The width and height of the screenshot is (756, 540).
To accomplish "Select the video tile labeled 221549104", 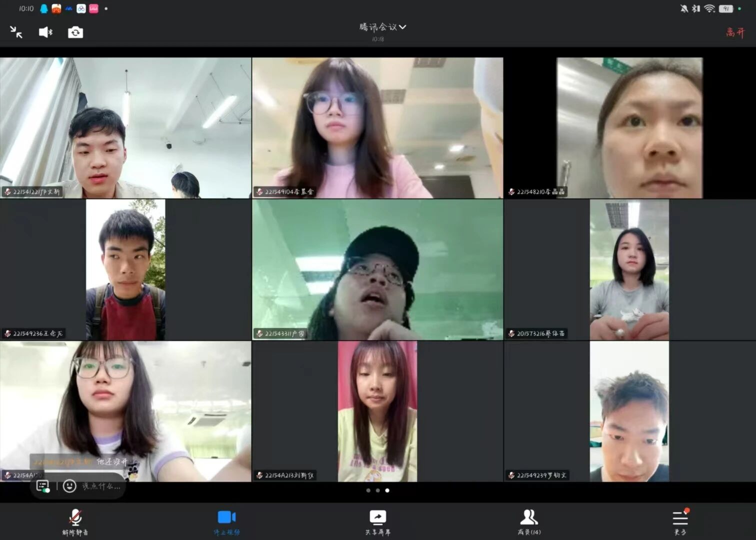I will [377, 127].
